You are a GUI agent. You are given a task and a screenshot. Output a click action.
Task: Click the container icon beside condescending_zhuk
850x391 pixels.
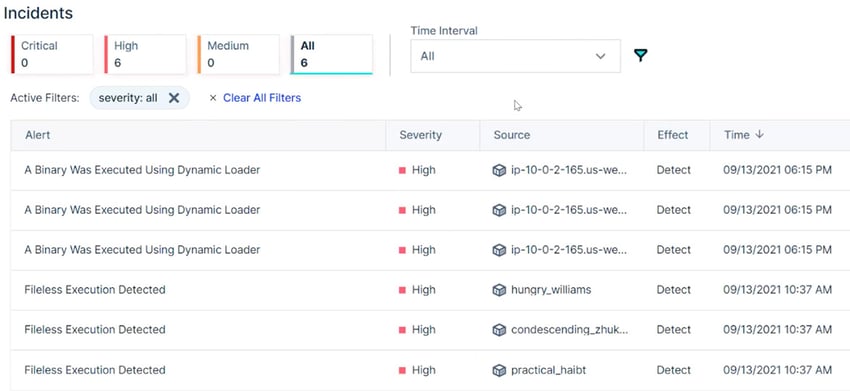499,330
